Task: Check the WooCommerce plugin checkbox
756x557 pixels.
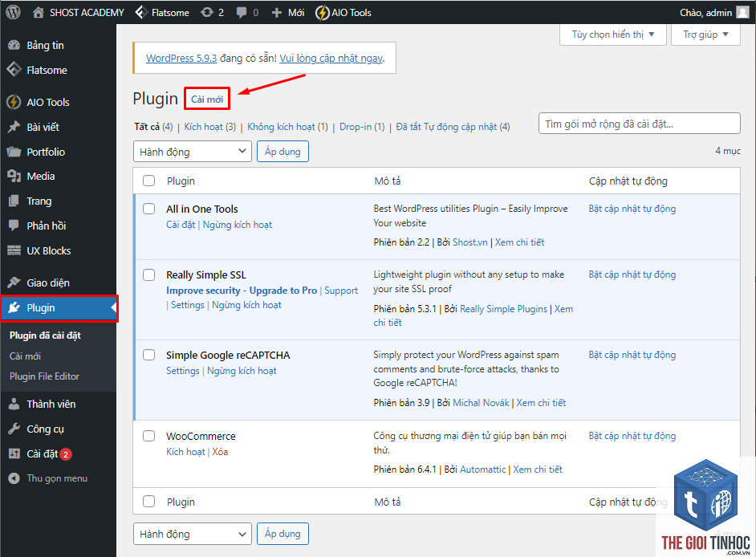Action: (149, 436)
